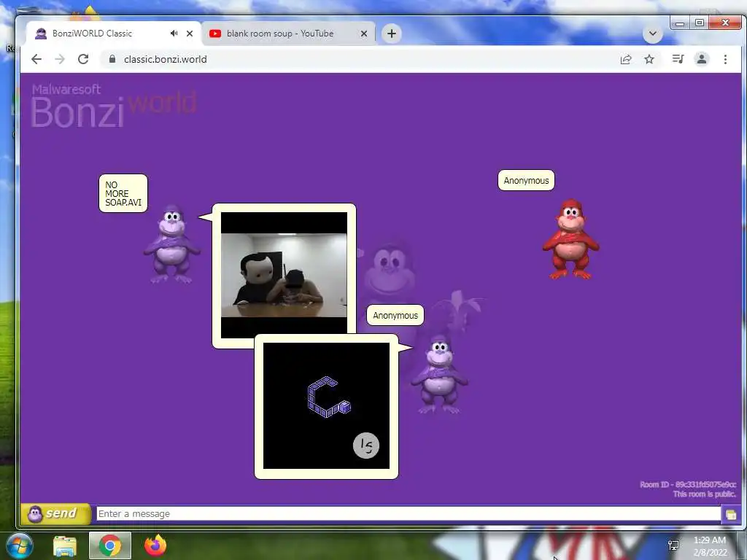View site security lock info
The height and width of the screenshot is (560, 747).
[112, 59]
